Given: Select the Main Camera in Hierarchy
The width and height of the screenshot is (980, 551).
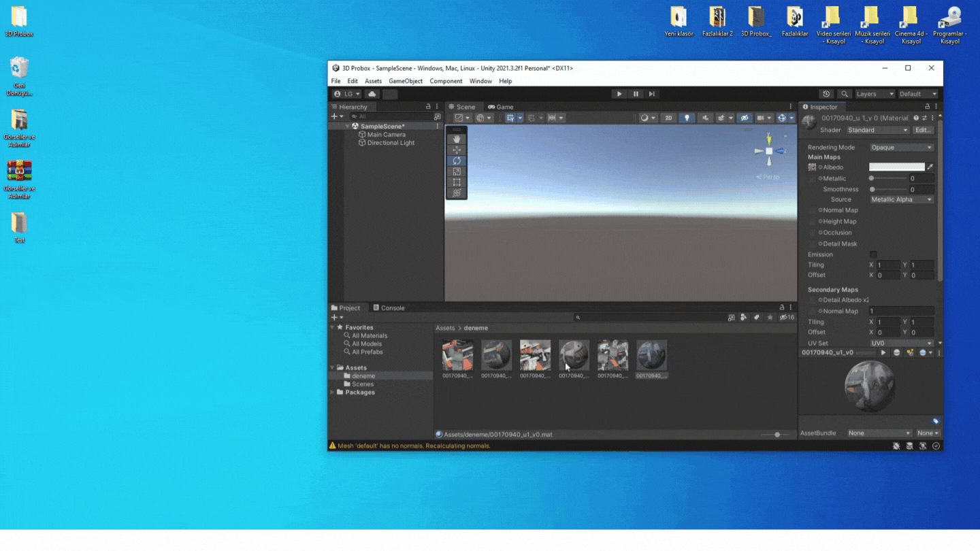Looking at the screenshot, I should point(386,135).
